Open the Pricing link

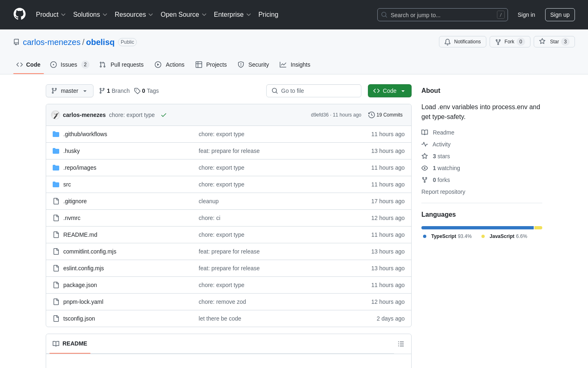268,15
